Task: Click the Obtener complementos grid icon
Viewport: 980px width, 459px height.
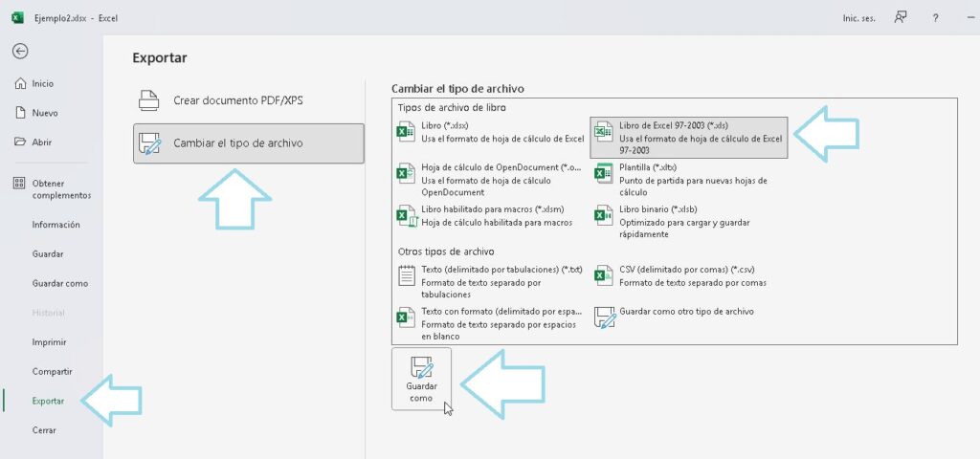Action: point(19,184)
